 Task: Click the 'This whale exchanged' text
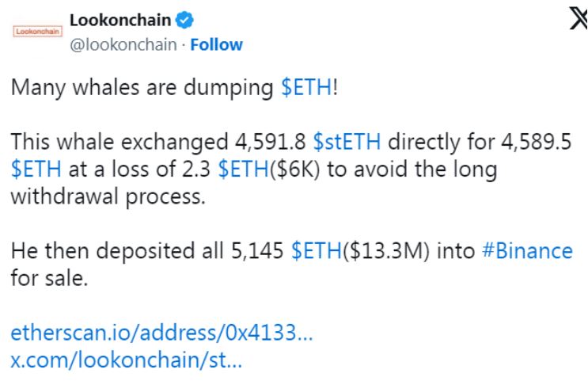[119, 142]
